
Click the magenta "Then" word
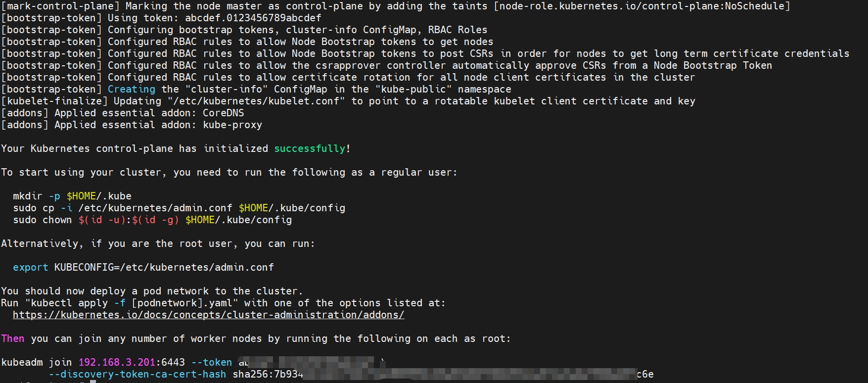(x=13, y=338)
